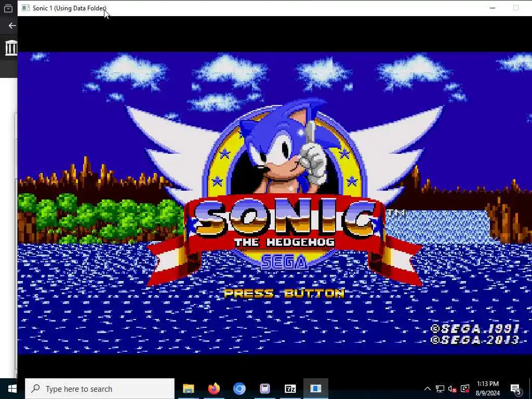
Task: Click the Sonic 1 window's title bar icon
Action: point(25,8)
